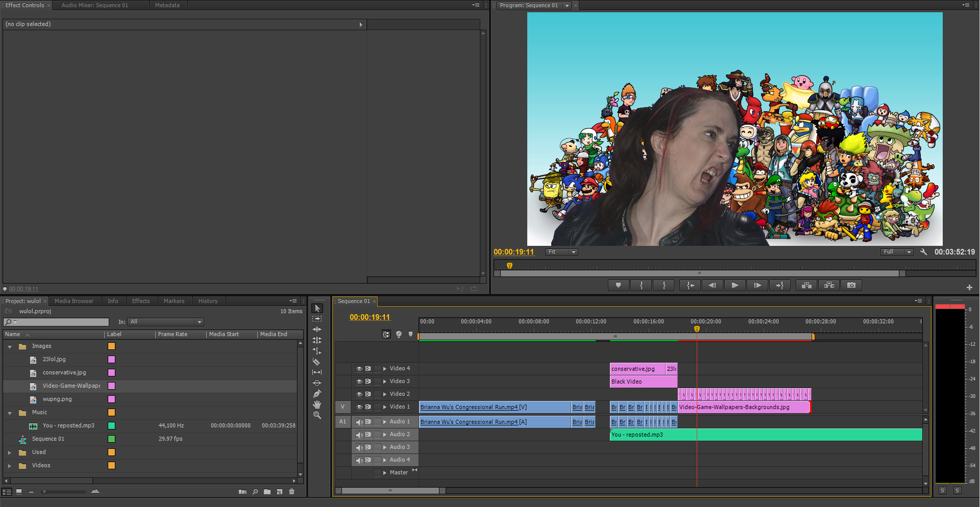Open the button editor plus icon

(969, 288)
